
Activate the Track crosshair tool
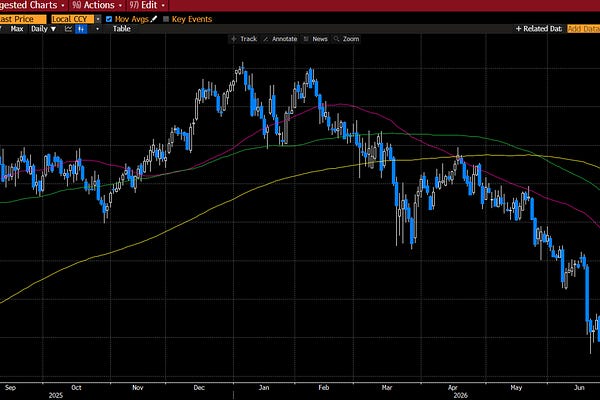click(244, 39)
